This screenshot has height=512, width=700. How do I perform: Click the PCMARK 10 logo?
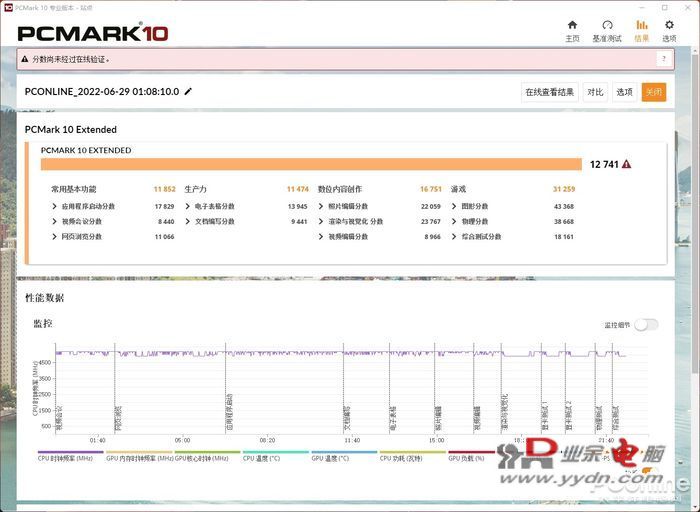93,33
